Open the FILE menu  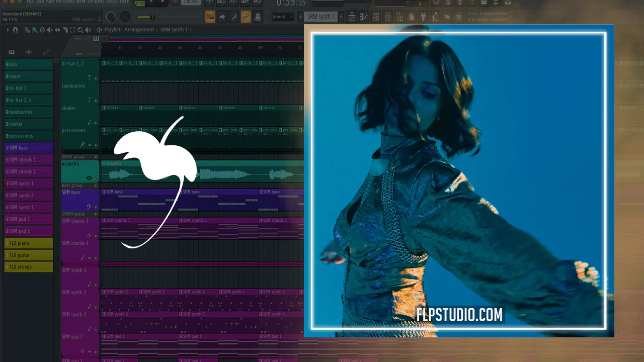click(x=30, y=2)
